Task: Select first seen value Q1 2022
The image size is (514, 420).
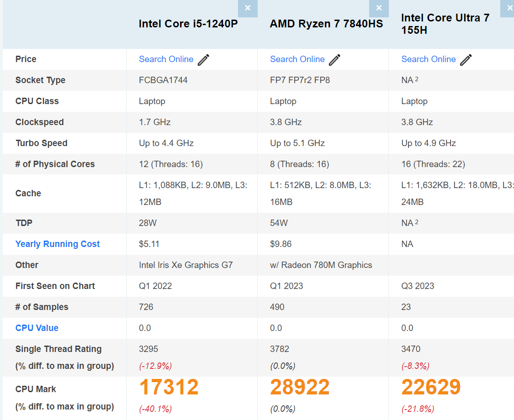Action: (x=155, y=286)
